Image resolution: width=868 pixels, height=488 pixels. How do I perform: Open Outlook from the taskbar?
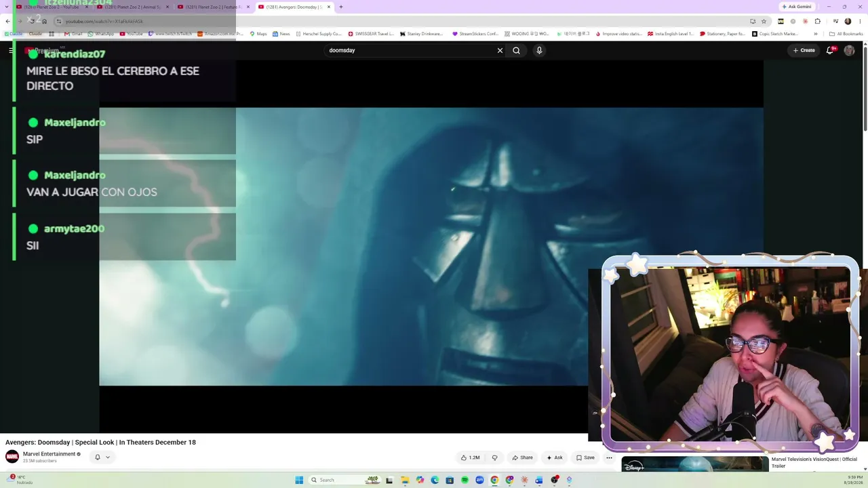539,480
